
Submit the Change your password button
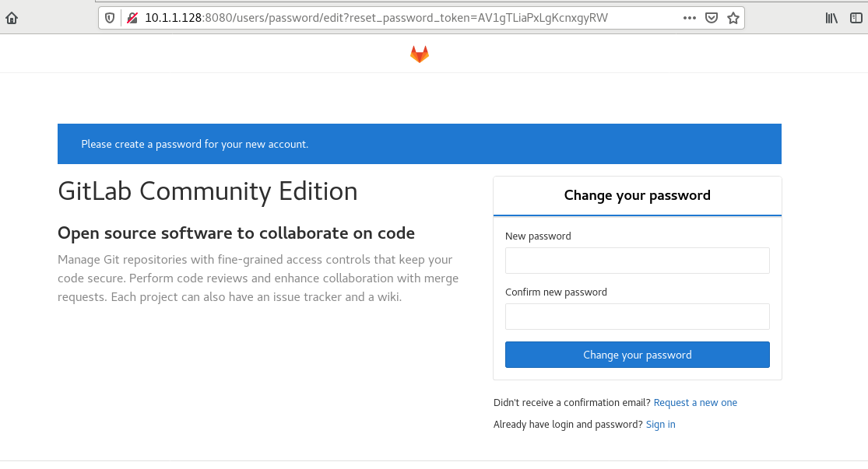click(x=637, y=355)
